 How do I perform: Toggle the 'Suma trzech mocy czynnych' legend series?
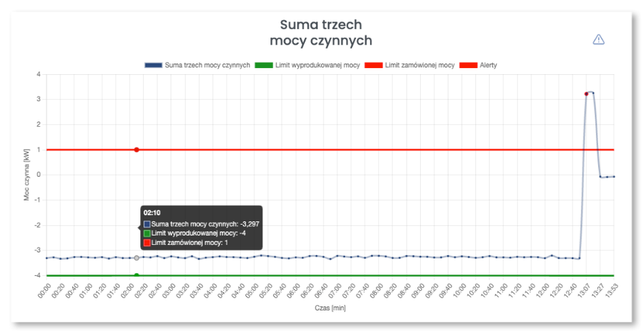207,65
